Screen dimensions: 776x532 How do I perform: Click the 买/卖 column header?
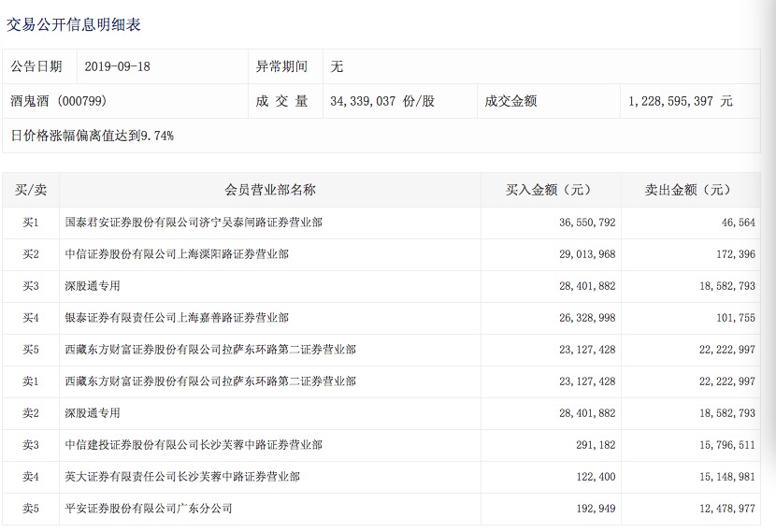[31, 190]
